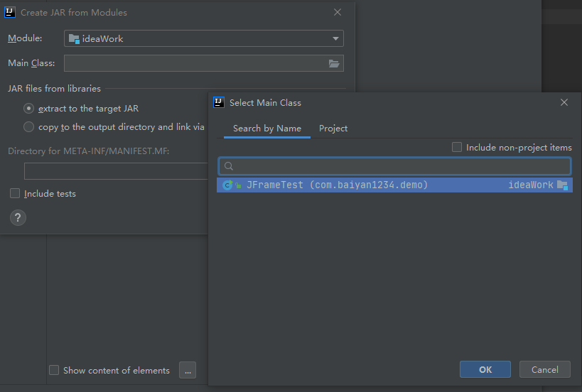Open the Search by Name tab
Screen dimensions: 582x392
point(267,129)
